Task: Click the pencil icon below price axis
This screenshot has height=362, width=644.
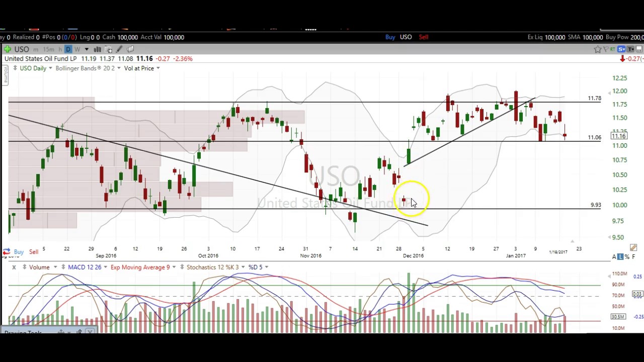Action: click(x=633, y=247)
